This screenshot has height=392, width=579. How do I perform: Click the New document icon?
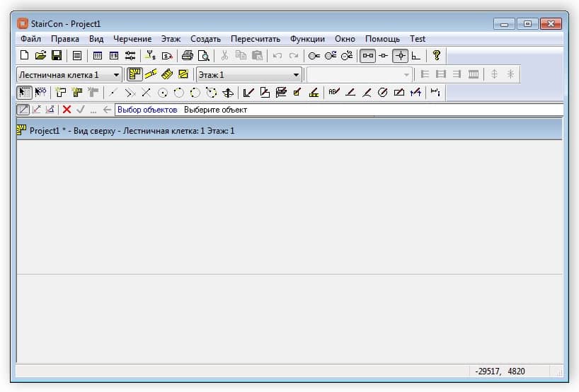point(25,55)
